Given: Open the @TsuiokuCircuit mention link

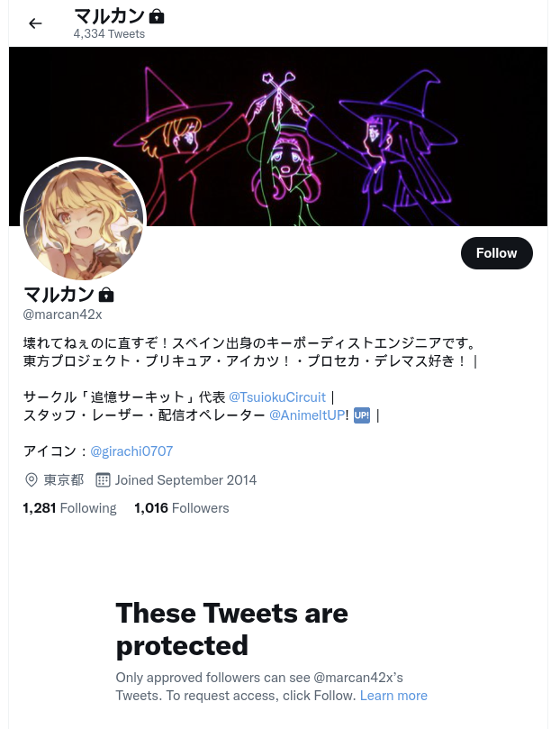Looking at the screenshot, I should click(277, 397).
